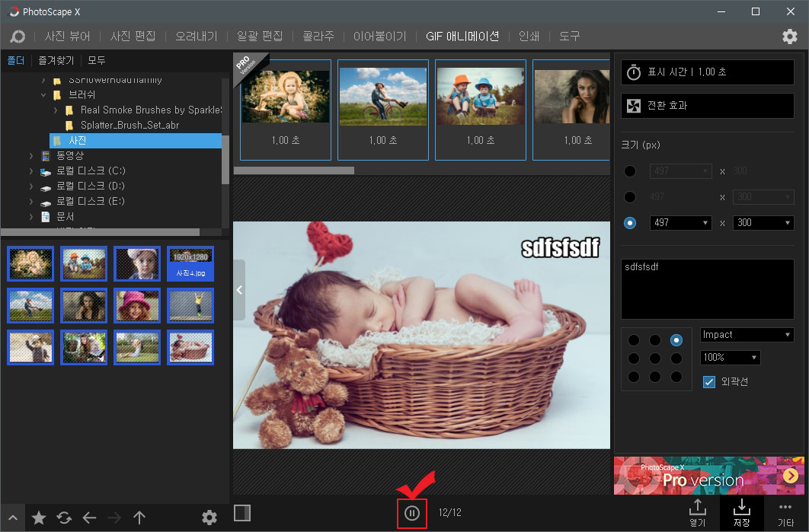
Task: Expand local disk (D:) node
Action: 31,186
